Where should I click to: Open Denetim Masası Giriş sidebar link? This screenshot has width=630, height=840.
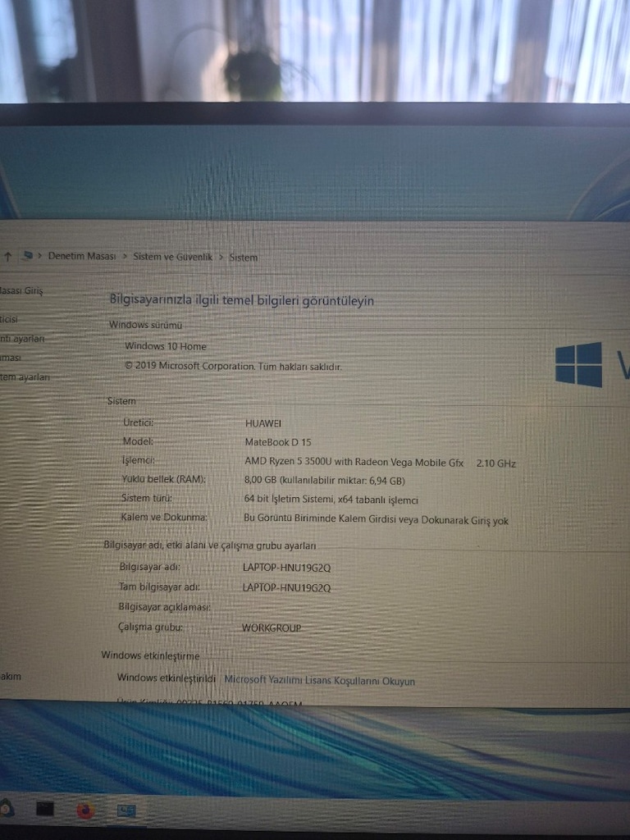pyautogui.click(x=21, y=290)
